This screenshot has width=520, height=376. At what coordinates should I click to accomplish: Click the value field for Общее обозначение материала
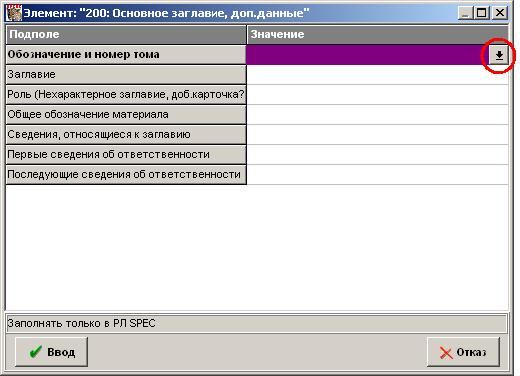[x=377, y=114]
